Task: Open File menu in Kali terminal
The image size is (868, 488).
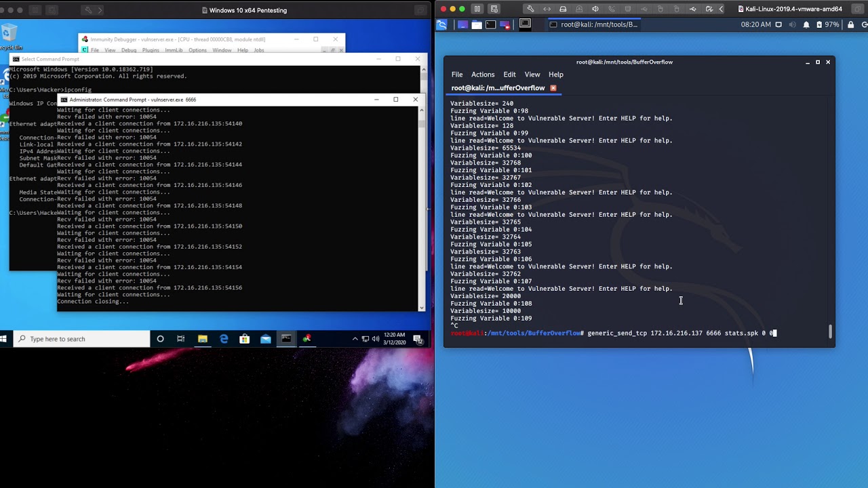Action: (457, 75)
